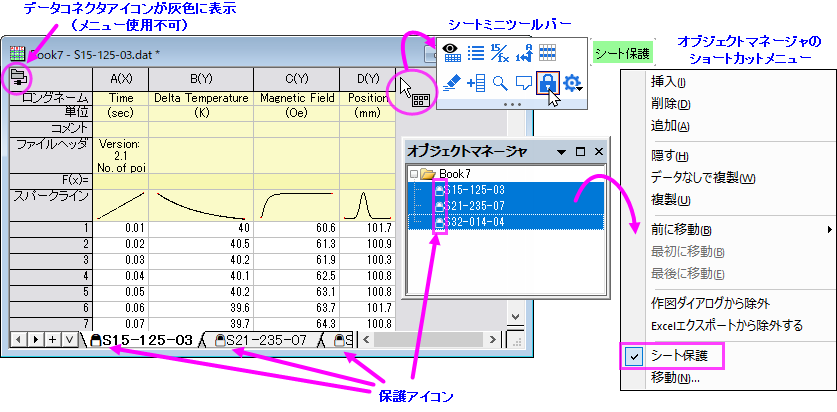Choose 移動(N)... from the shortcut menu
Viewport: 837px width, 412px height.
tap(729, 378)
